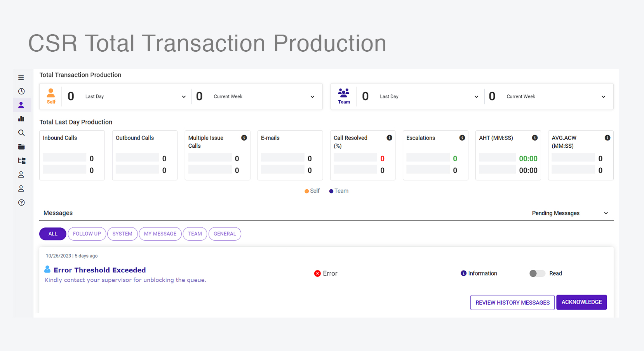Open the folder icon in sidebar
This screenshot has height=351, width=644.
21,147
